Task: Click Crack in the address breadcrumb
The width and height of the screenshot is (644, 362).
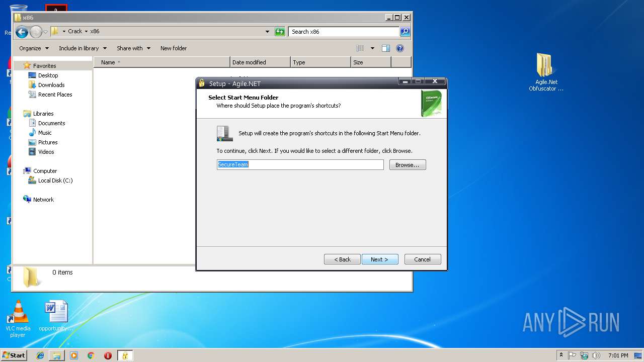Action: [x=75, y=31]
